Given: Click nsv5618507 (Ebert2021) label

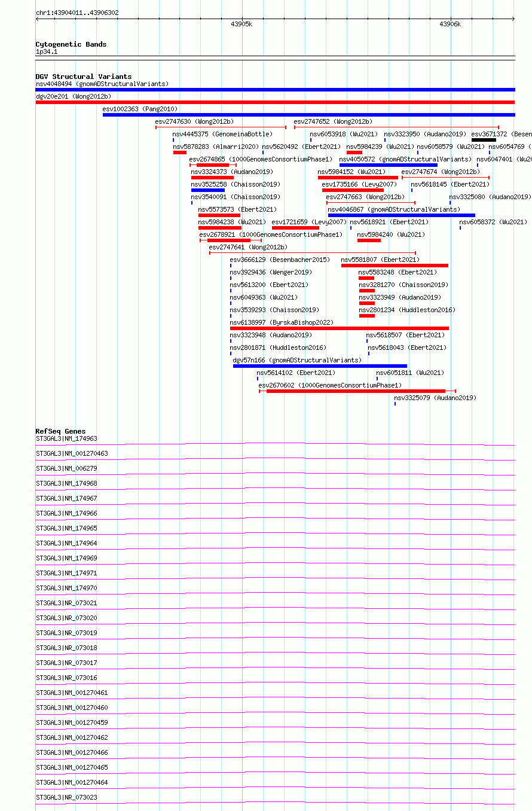Looking at the screenshot, I should (x=405, y=335).
